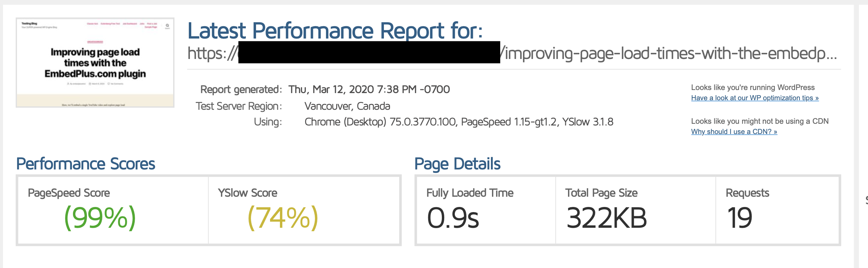Select the 19 requests value

pos(739,218)
